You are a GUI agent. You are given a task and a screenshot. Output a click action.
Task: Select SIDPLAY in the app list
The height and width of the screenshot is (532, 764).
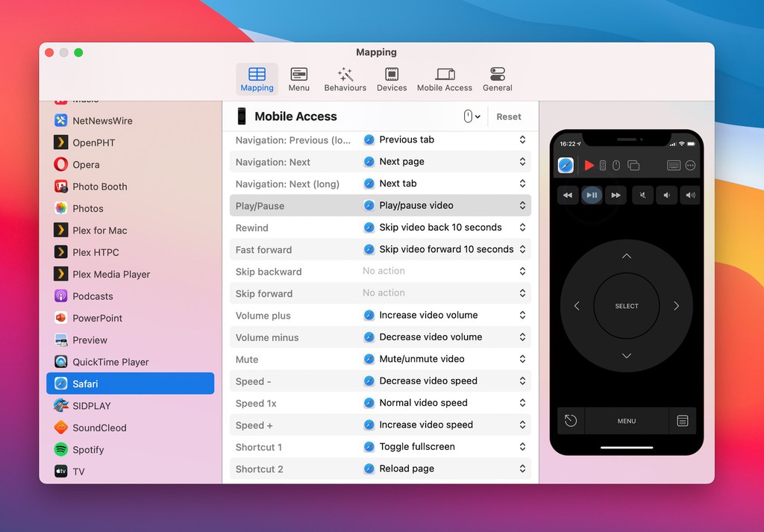(130, 405)
